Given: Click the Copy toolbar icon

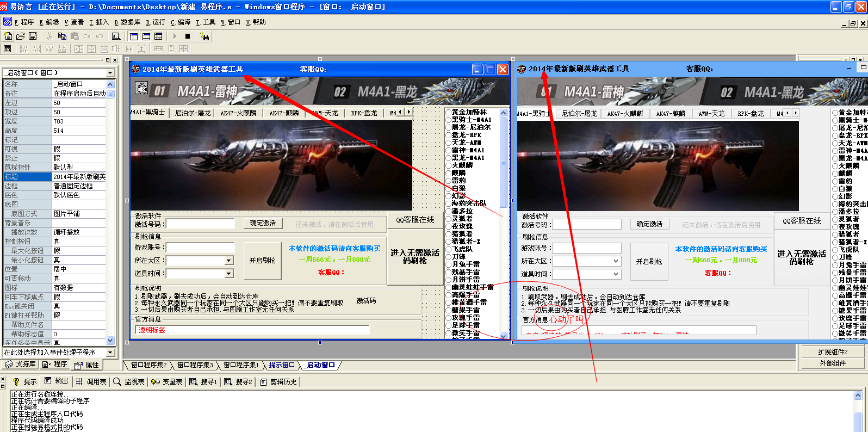Looking at the screenshot, I should point(62,36).
